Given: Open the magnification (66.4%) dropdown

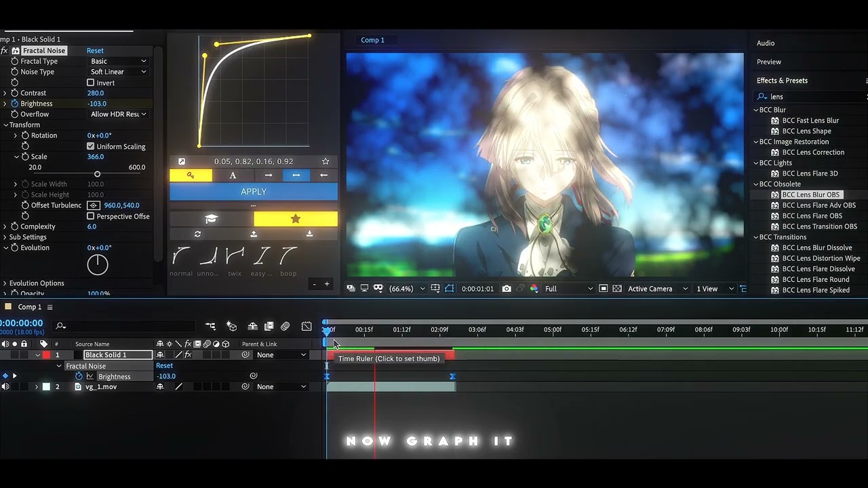Looking at the screenshot, I should point(407,289).
